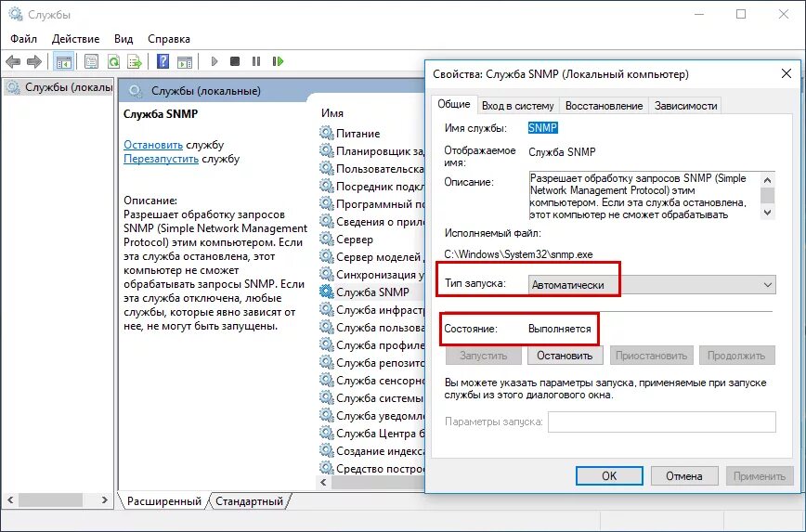Select the Служба SNMP row in list
The height and width of the screenshot is (532, 806).
(371, 292)
